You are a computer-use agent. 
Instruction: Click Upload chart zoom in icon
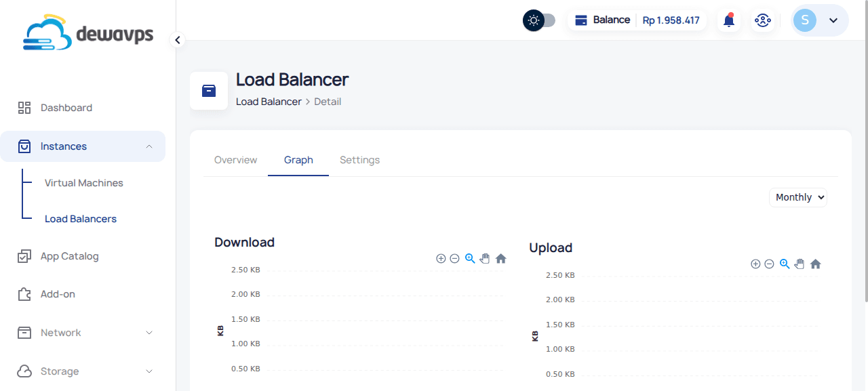(755, 264)
